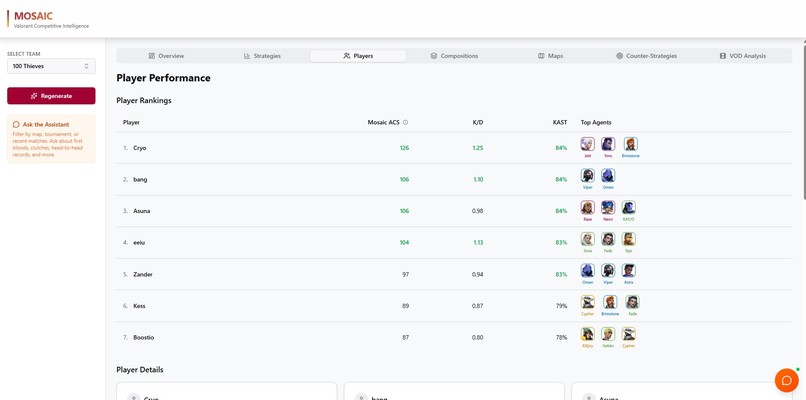
Task: Click the KAST column header
Action: (560, 122)
